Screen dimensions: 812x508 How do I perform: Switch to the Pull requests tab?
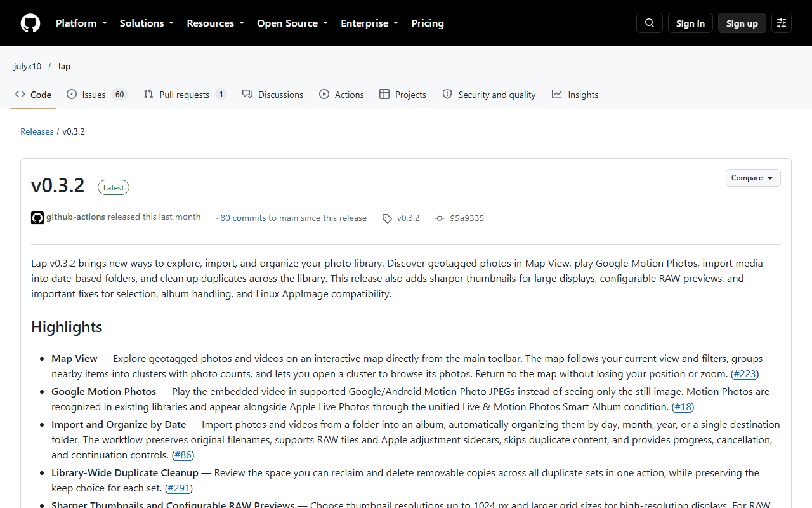185,95
